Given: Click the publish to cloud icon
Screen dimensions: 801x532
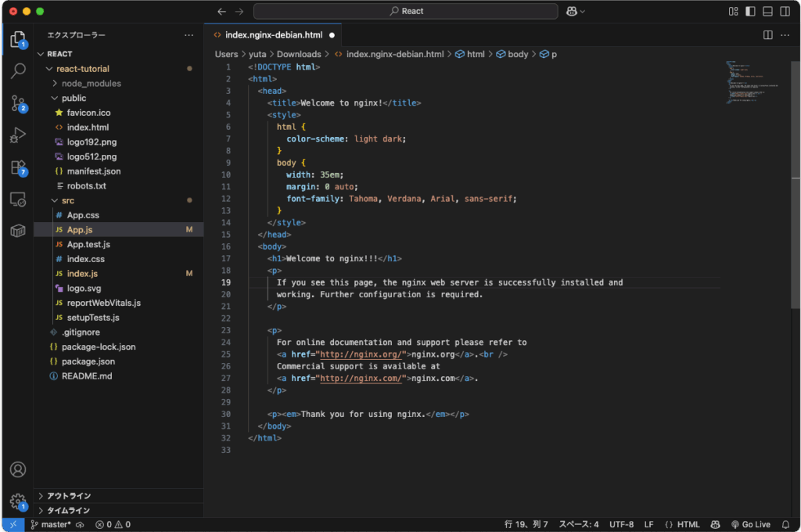Looking at the screenshot, I should (x=81, y=524).
